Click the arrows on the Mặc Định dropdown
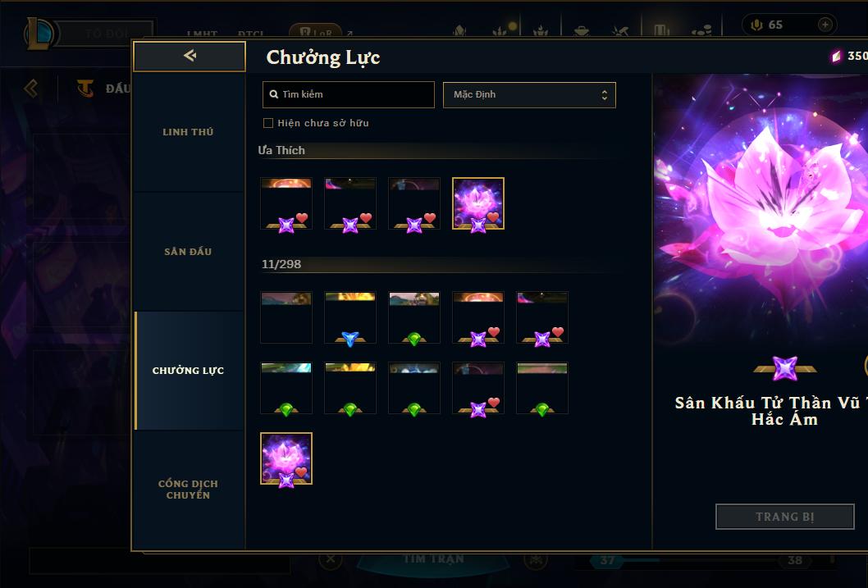Image resolution: width=868 pixels, height=588 pixels. point(605,95)
